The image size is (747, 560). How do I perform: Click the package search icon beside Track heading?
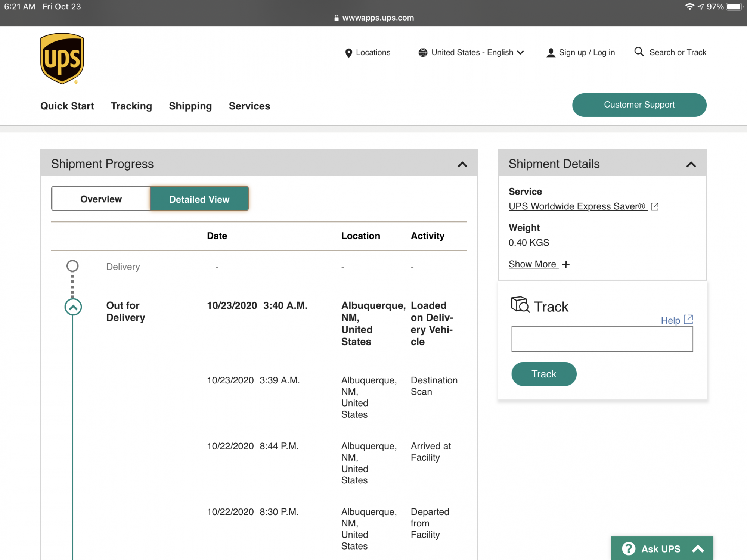520,305
